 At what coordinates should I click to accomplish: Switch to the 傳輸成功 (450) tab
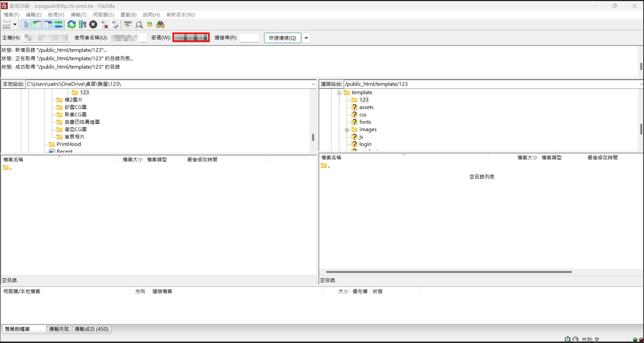92,329
